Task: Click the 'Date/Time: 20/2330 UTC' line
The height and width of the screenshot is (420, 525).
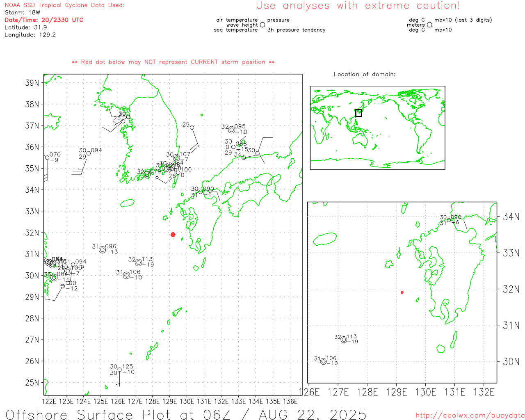Action: pyautogui.click(x=44, y=20)
